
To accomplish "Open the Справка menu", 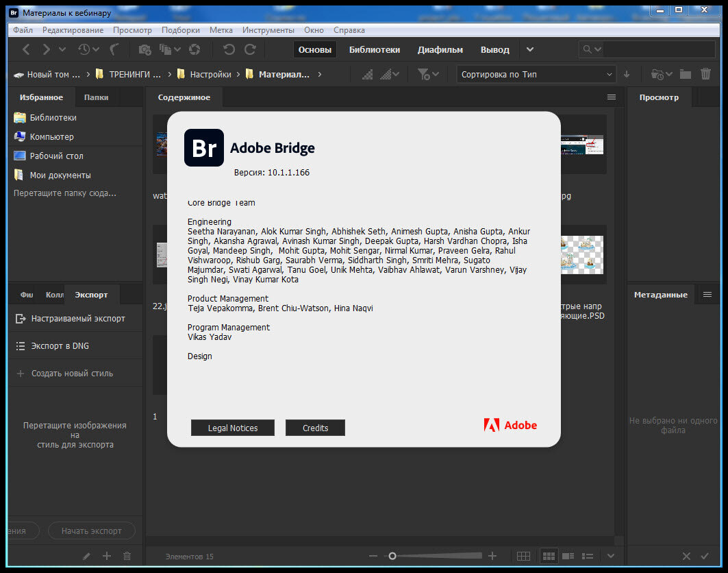I will tap(349, 30).
